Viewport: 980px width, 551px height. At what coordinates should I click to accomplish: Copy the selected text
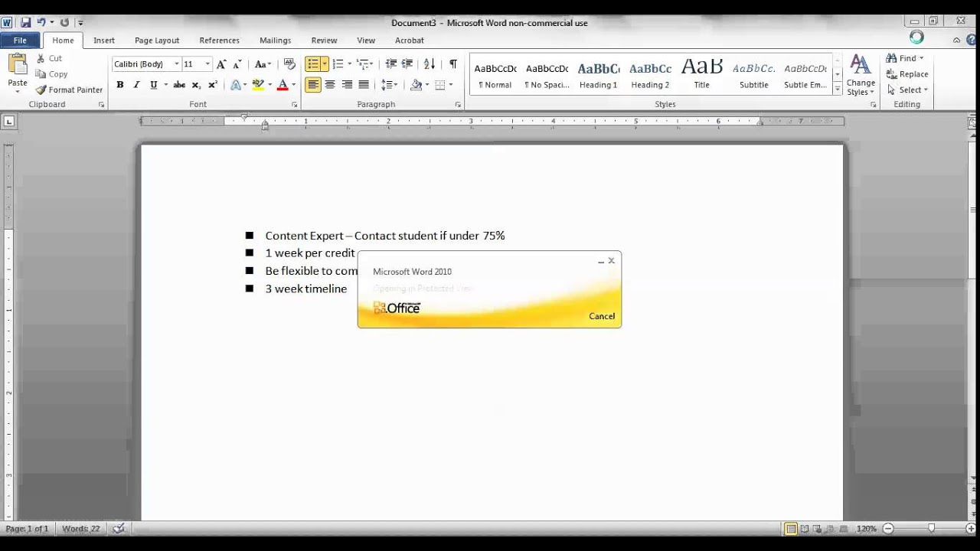tap(51, 74)
